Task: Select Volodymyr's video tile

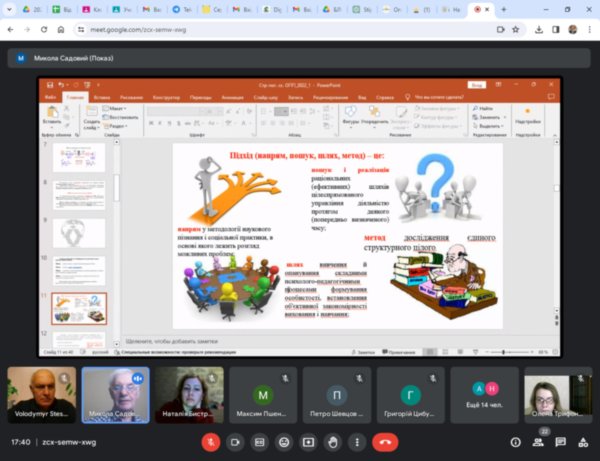Action: [40, 394]
